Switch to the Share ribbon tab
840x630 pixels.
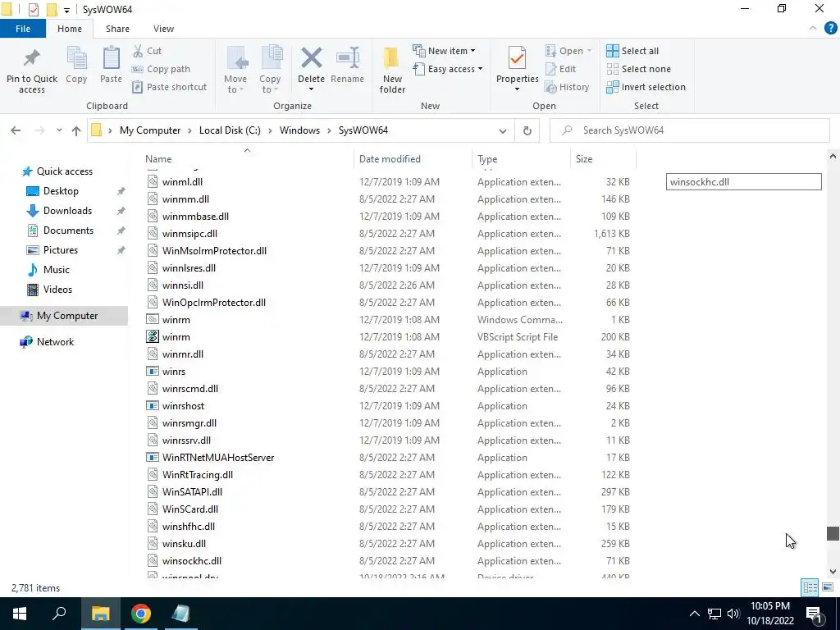click(117, 29)
